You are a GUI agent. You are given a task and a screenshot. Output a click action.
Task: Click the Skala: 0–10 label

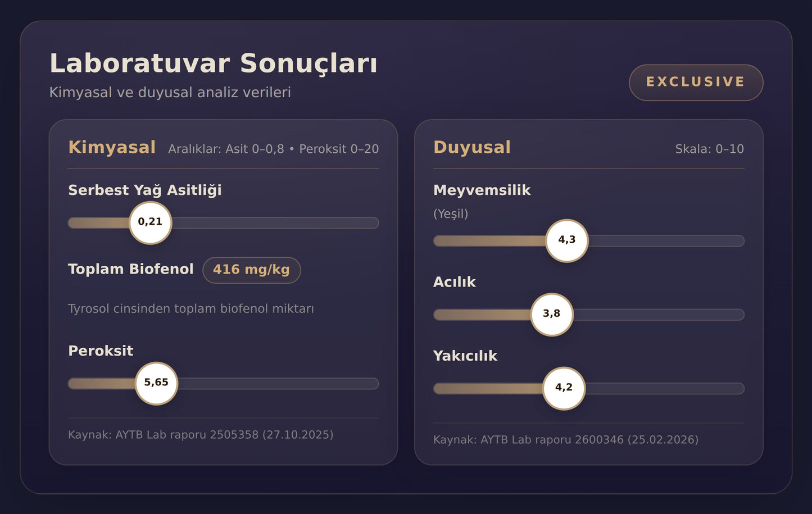[x=709, y=149]
